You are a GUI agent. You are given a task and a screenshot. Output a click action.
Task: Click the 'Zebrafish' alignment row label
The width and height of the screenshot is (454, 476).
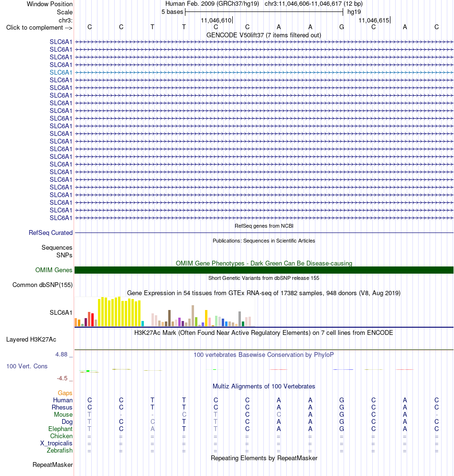click(59, 451)
